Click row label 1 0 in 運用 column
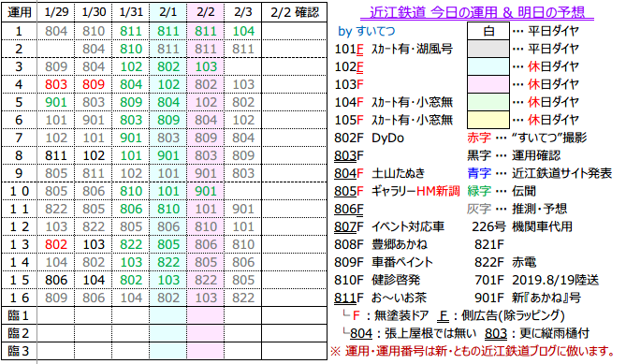This screenshot has width=626, height=364. point(19,191)
